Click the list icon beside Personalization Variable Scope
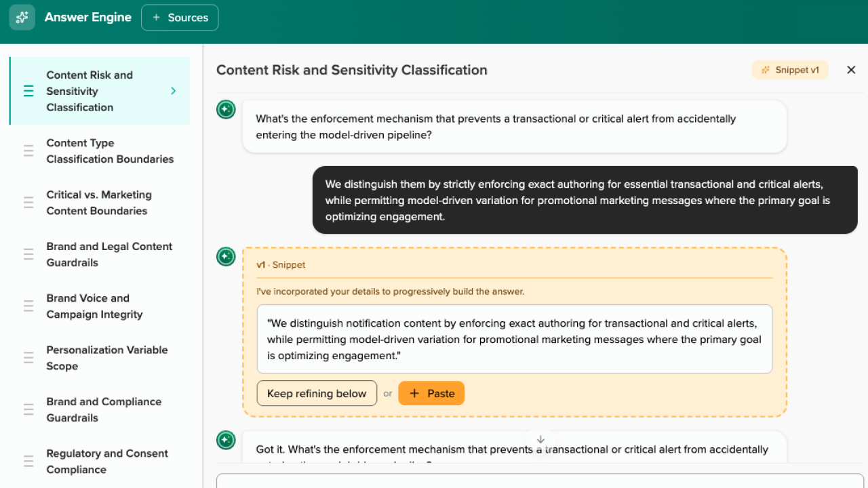The image size is (868, 488). coord(28,358)
